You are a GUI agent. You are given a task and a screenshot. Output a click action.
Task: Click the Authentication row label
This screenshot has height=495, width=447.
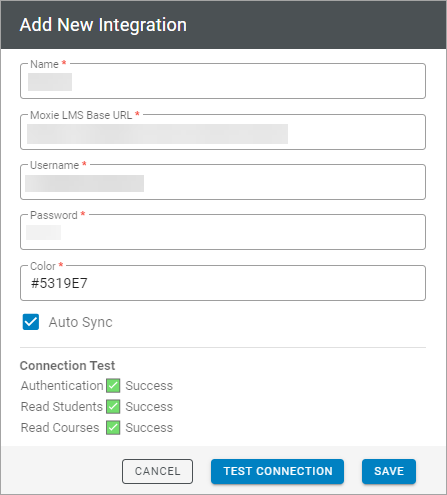click(x=62, y=386)
